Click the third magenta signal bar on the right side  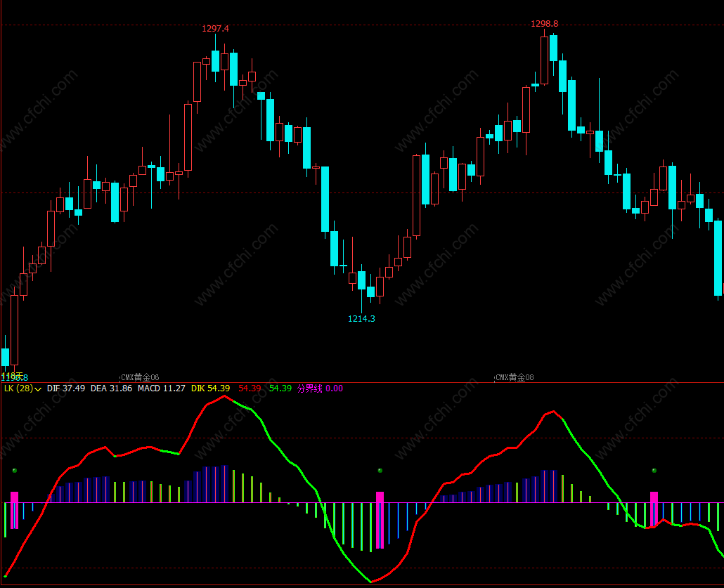pos(654,509)
